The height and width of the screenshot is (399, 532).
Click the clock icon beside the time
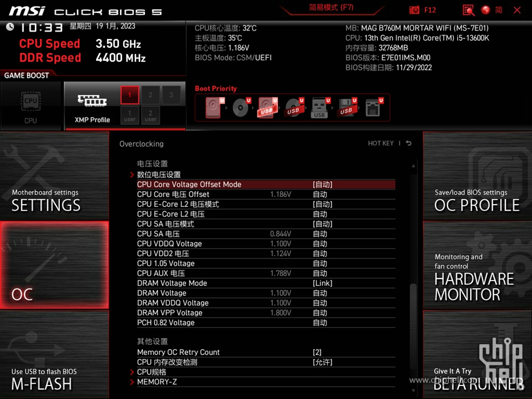(10, 27)
